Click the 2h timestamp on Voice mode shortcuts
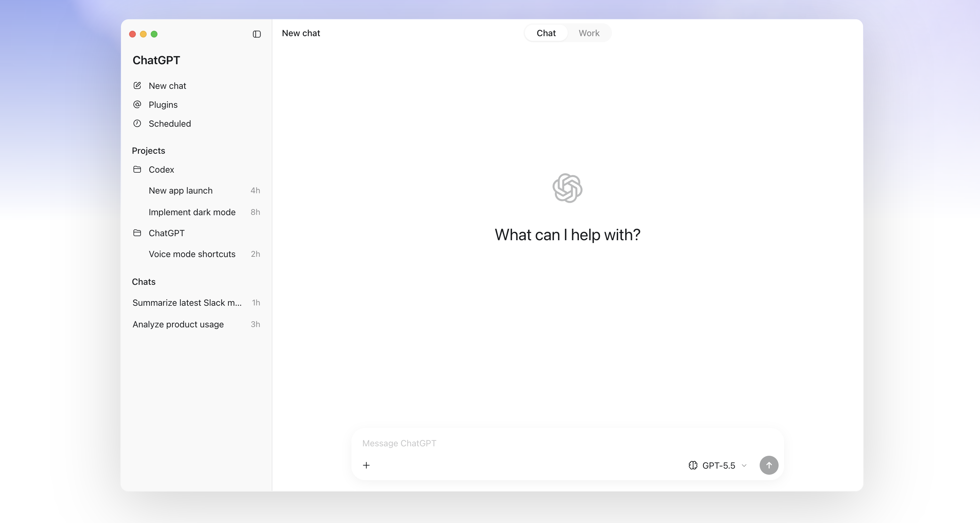 [x=255, y=254]
